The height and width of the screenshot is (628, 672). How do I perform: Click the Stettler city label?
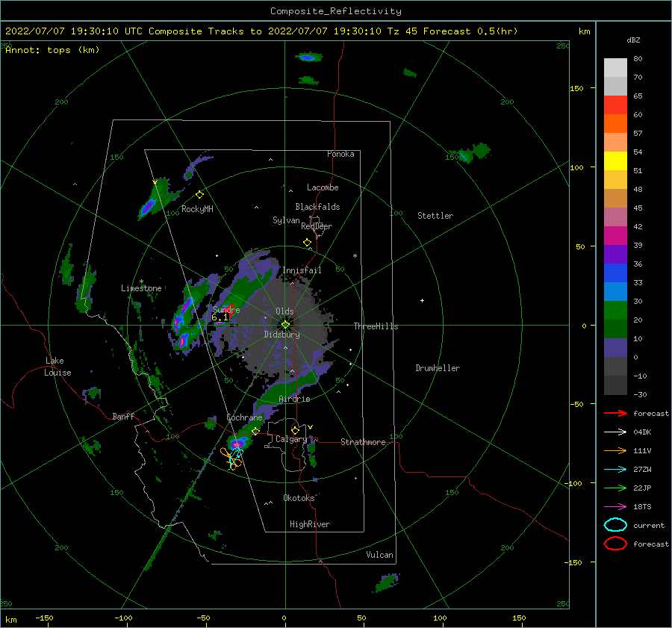[x=435, y=216]
